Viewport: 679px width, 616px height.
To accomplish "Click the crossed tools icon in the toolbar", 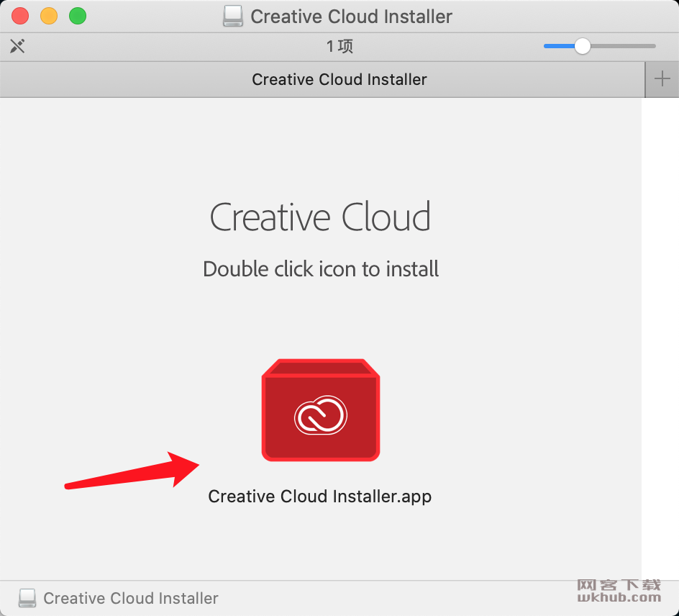I will [x=17, y=46].
